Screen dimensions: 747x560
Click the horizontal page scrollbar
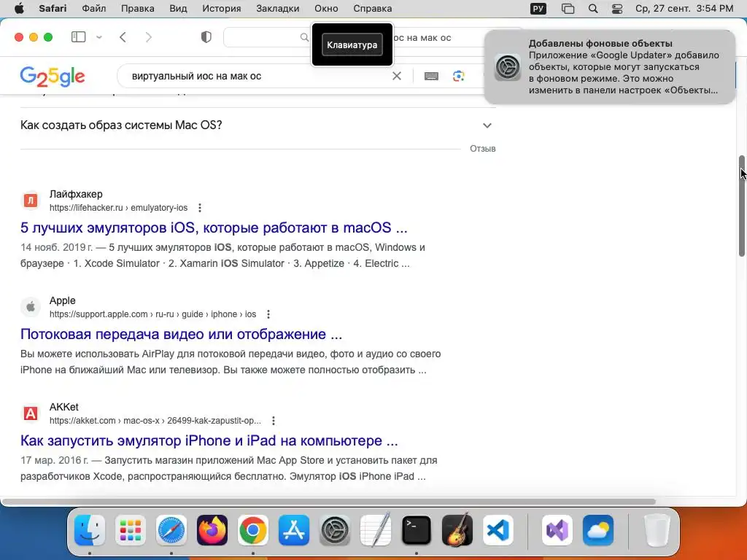[x=329, y=502]
